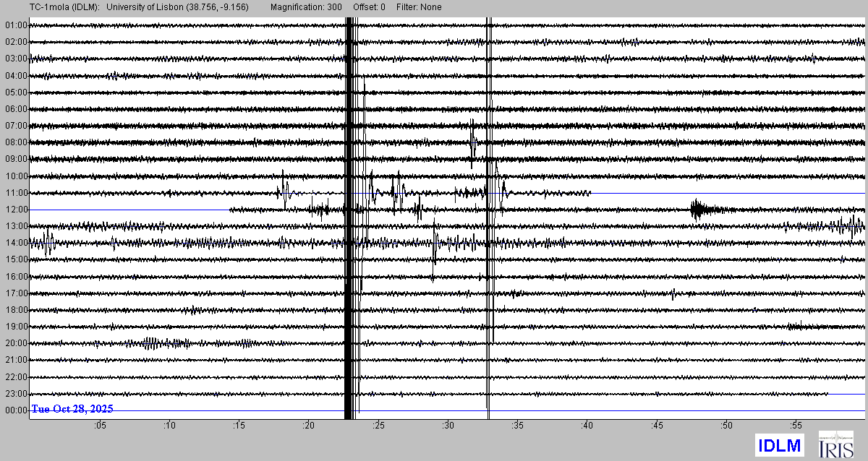The width and height of the screenshot is (868, 461).
Task: Select the :30 minute axis marker
Action: [x=448, y=426]
